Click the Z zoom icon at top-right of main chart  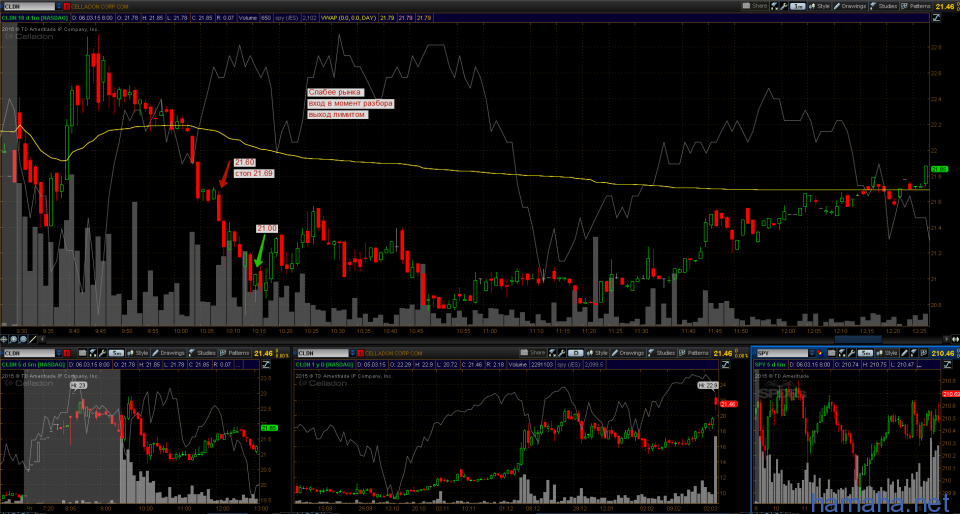937,18
